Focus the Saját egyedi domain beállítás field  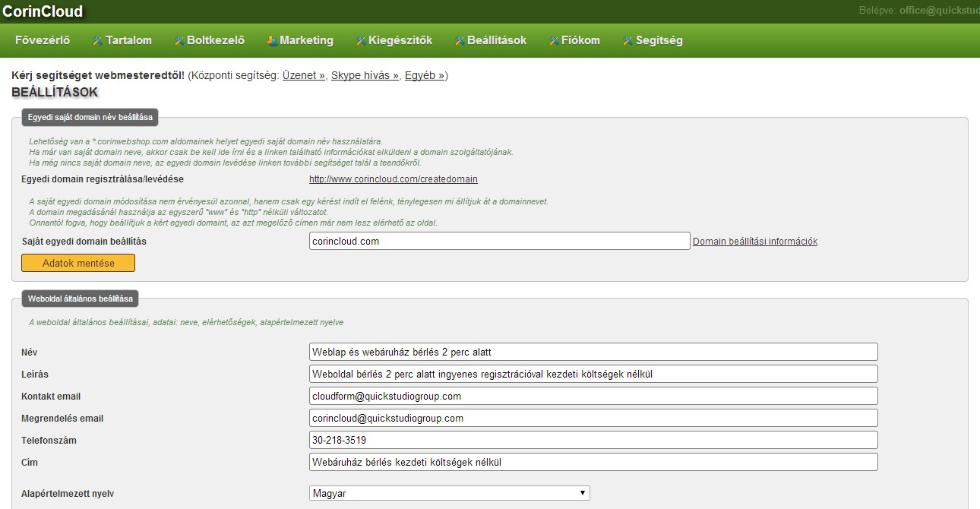pyautogui.click(x=500, y=242)
